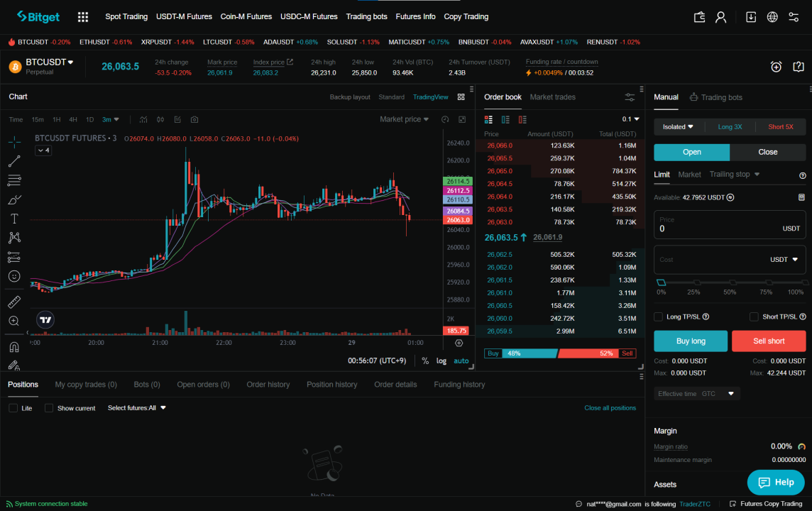Select the crosshair cursor tool
Viewport: 812px width, 511px height.
tap(14, 141)
